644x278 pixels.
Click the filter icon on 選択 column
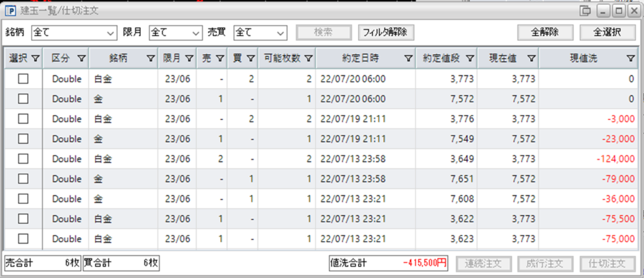click(36, 58)
